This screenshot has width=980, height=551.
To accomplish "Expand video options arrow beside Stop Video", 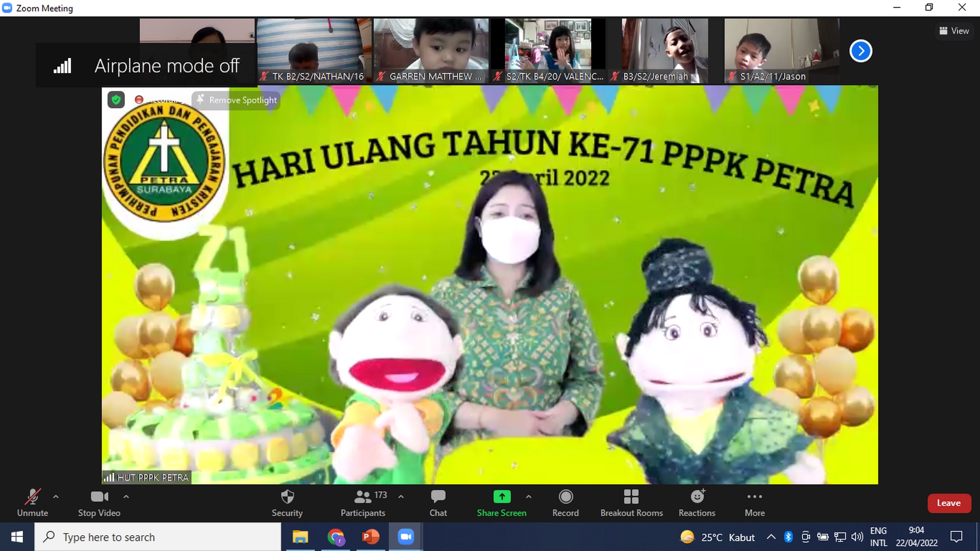I will tap(126, 496).
